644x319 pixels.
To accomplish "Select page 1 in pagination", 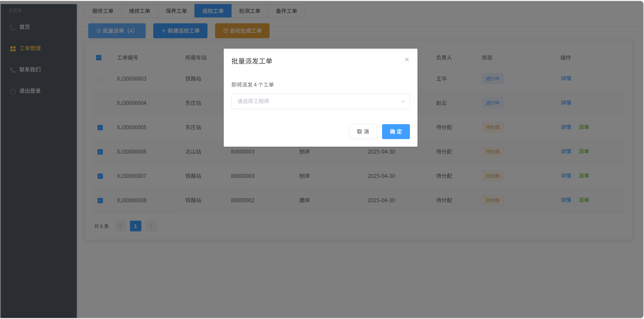I will [136, 226].
